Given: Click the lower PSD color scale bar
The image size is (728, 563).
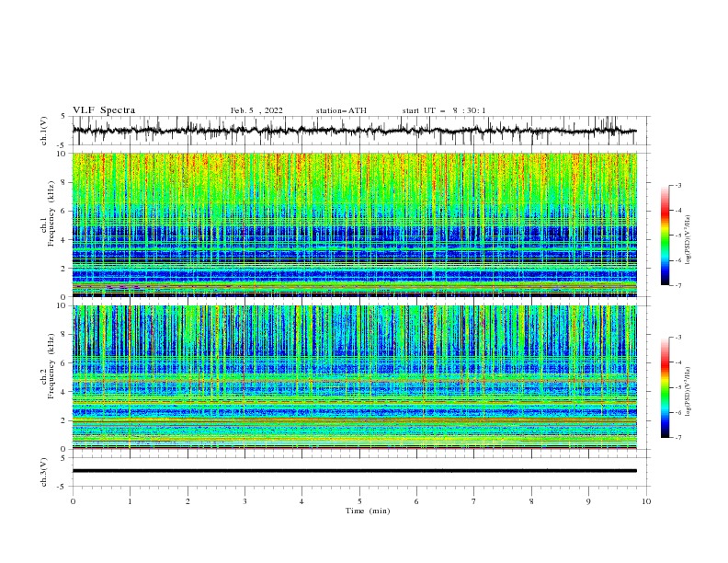Looking at the screenshot, I should [665, 387].
